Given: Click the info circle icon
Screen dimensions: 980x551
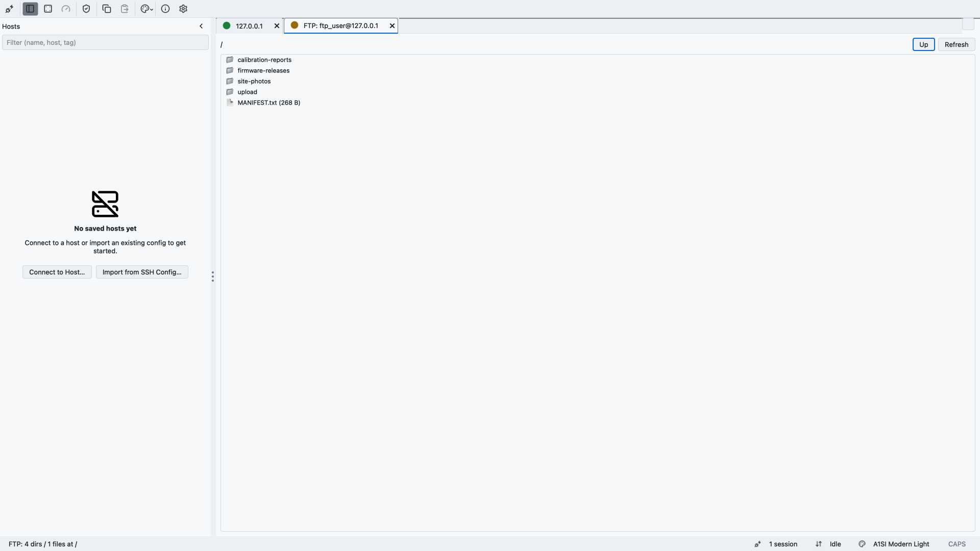Looking at the screenshot, I should [165, 9].
